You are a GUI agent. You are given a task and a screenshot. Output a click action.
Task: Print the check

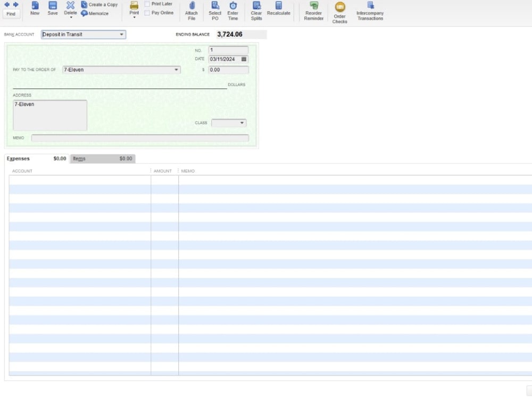pos(134,8)
